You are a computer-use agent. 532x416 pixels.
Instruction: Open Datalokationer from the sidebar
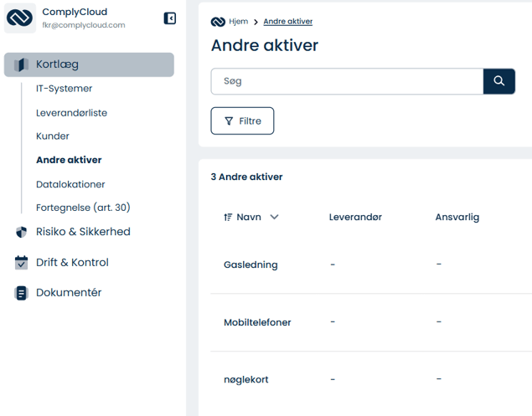click(x=70, y=184)
